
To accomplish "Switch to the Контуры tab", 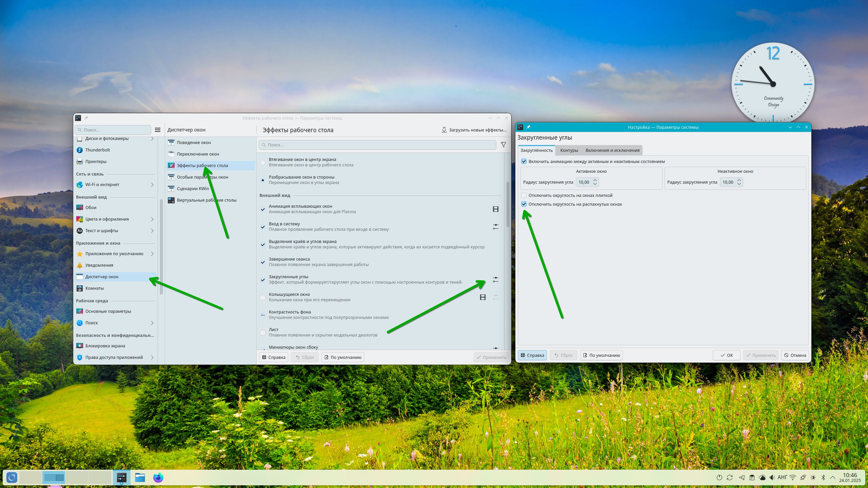I will (569, 150).
